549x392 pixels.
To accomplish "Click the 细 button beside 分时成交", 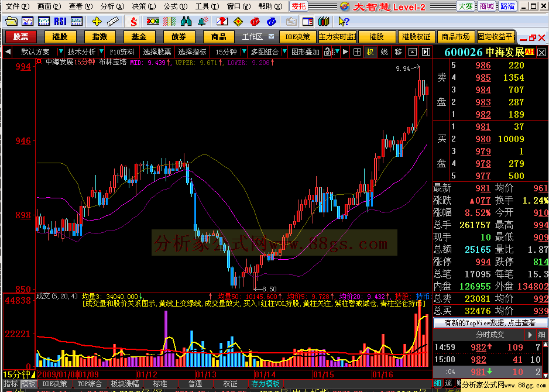I will click(x=541, y=335).
